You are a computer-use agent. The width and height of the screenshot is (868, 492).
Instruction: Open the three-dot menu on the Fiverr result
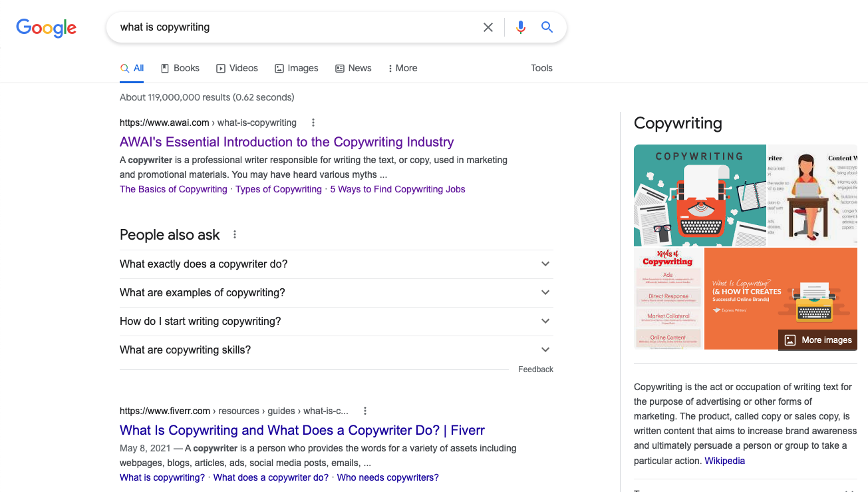364,411
